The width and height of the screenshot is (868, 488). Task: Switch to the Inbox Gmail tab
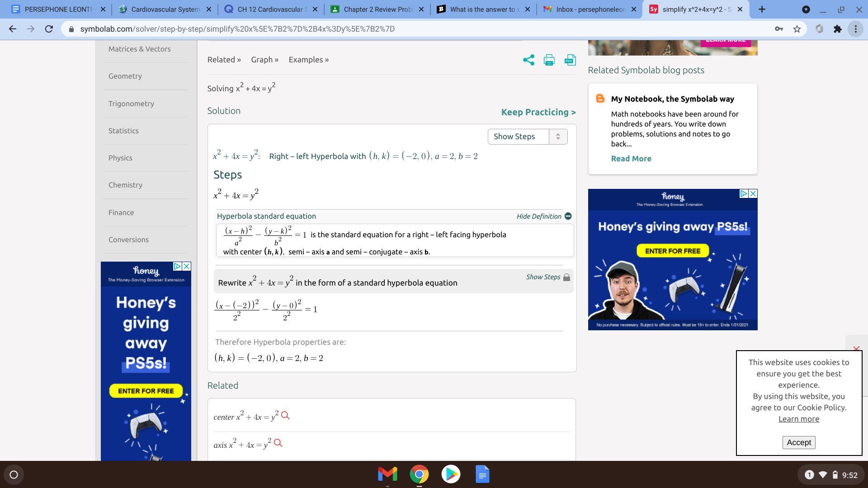coord(589,9)
